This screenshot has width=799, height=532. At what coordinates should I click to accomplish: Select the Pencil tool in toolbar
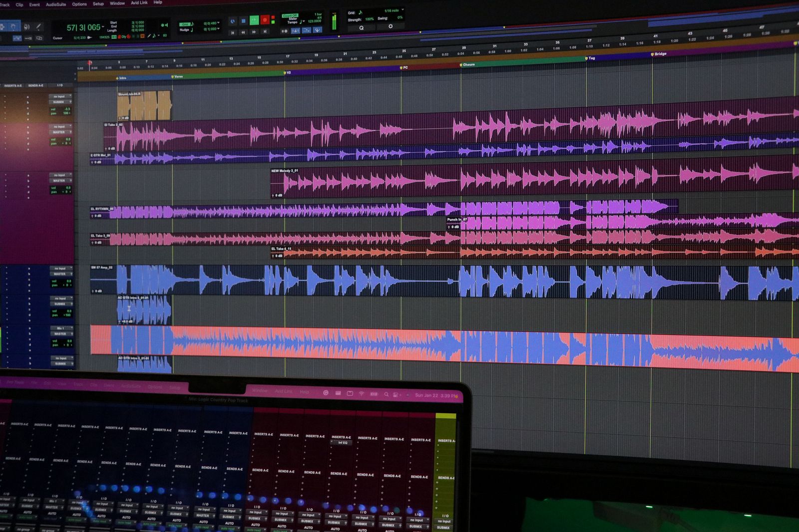(x=39, y=27)
